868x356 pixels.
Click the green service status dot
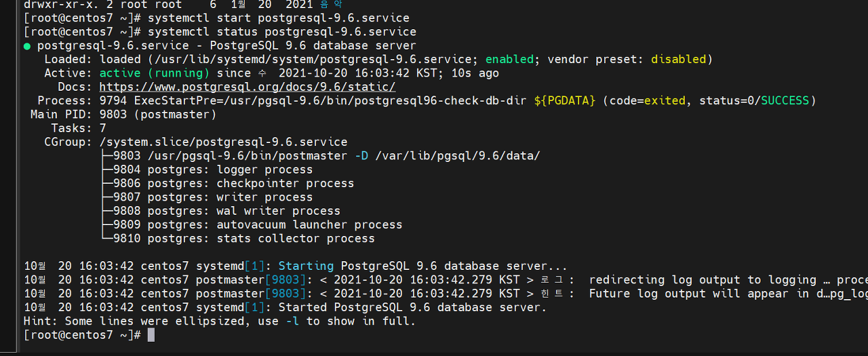click(27, 46)
